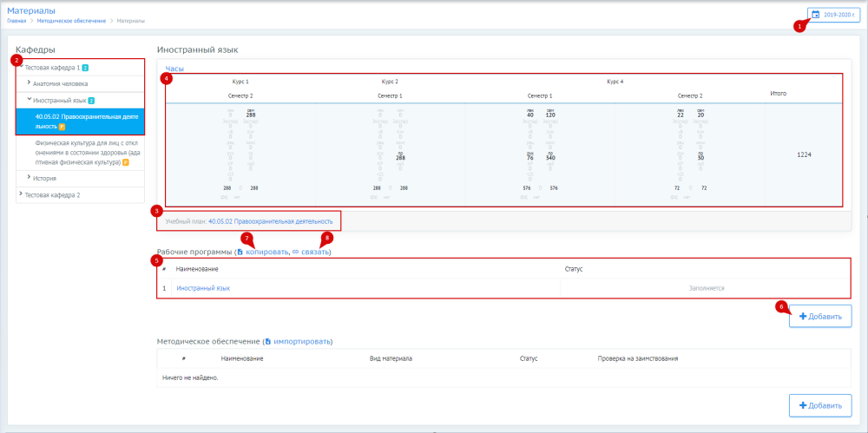Expand the Анатомия человека tree node
This screenshot has height=433, width=868.
pos(29,83)
